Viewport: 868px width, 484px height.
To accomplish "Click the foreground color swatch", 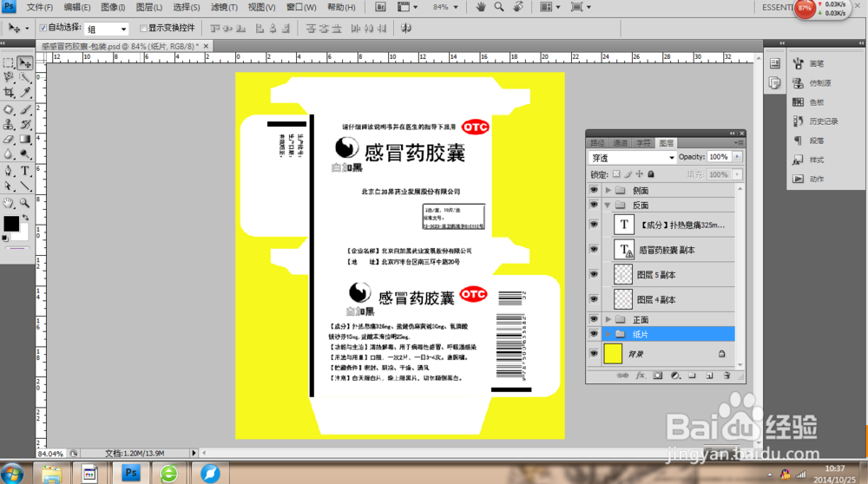I will pyautogui.click(x=10, y=224).
